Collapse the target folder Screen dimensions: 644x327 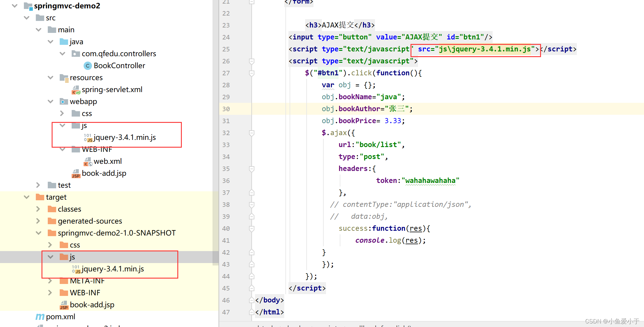point(27,197)
